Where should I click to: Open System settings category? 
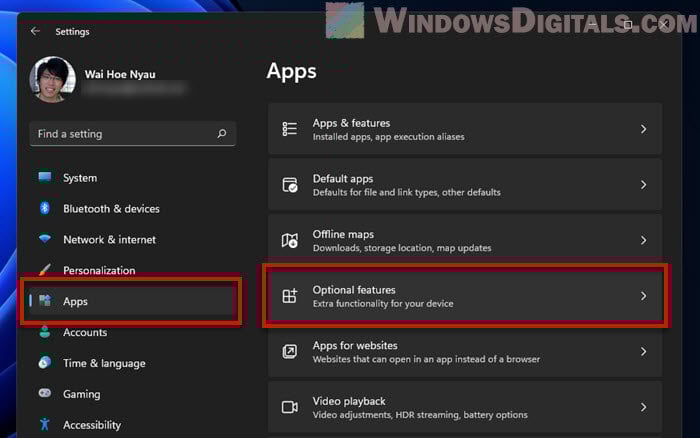[80, 178]
